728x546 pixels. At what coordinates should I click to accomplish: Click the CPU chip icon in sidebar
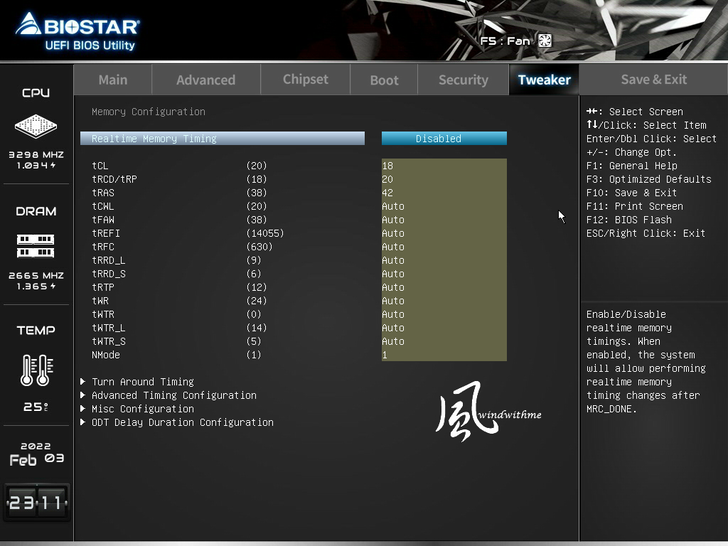click(x=36, y=126)
